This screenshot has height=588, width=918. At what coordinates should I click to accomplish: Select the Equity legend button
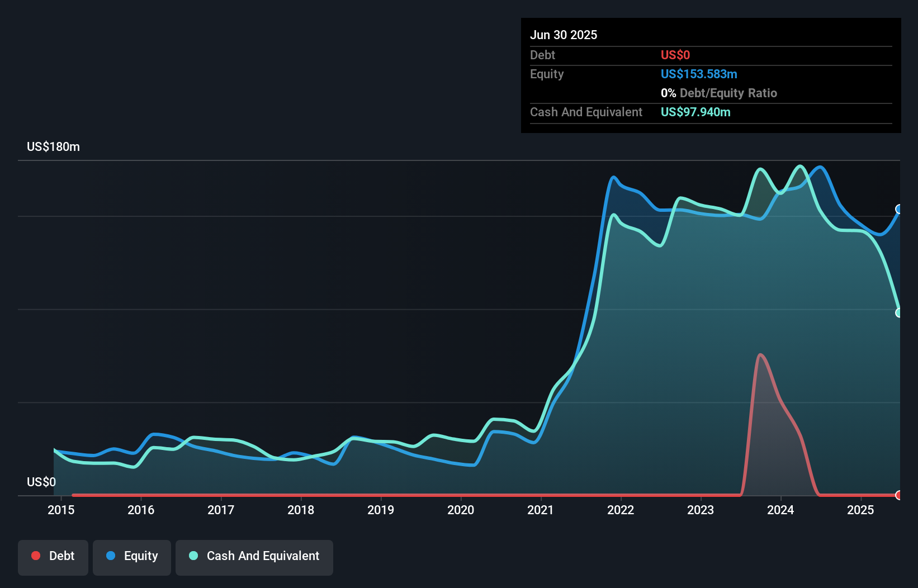coord(131,557)
